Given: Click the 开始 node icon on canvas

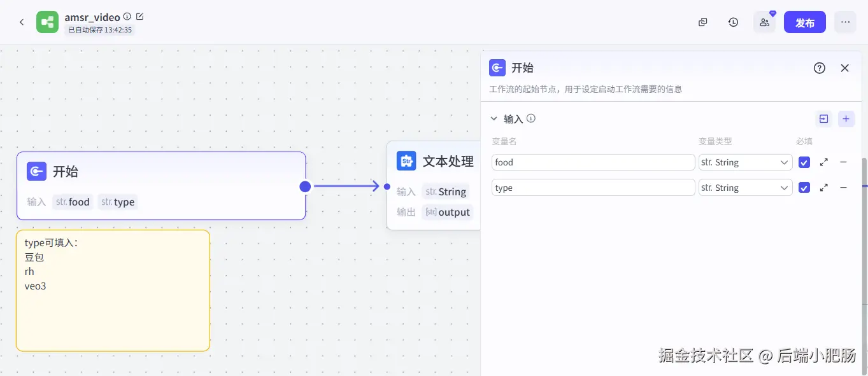Looking at the screenshot, I should 36,171.
